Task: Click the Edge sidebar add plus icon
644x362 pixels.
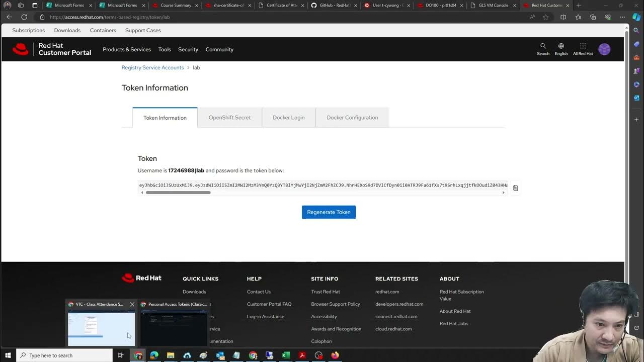Action: point(636,120)
